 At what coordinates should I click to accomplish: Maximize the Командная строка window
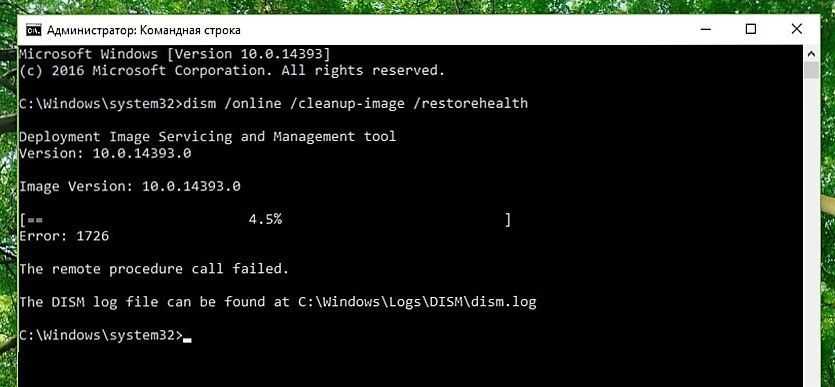pyautogui.click(x=750, y=30)
